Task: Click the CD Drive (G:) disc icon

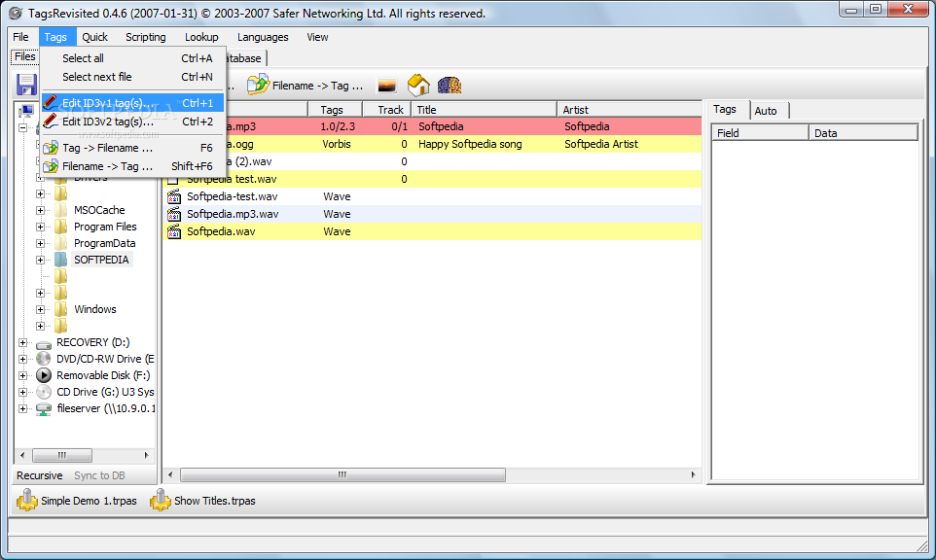Action: pos(44,392)
